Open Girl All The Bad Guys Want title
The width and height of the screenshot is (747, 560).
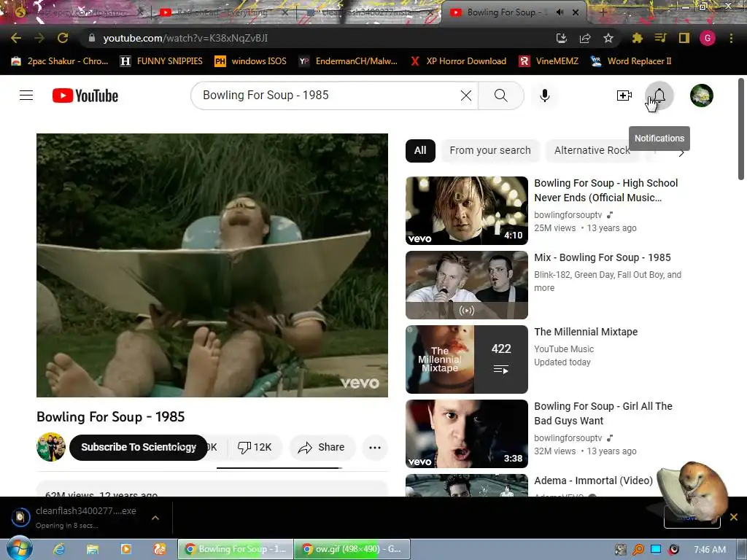(603, 413)
